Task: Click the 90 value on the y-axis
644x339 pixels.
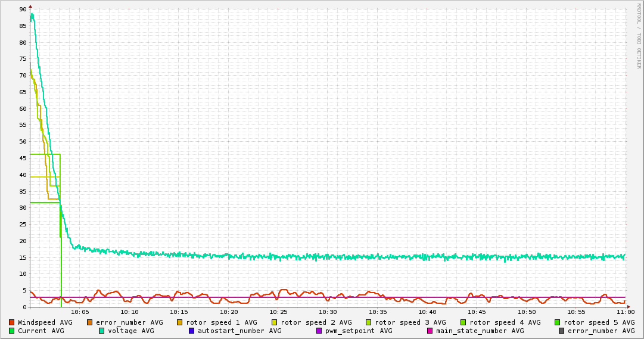Action: pyautogui.click(x=23, y=10)
